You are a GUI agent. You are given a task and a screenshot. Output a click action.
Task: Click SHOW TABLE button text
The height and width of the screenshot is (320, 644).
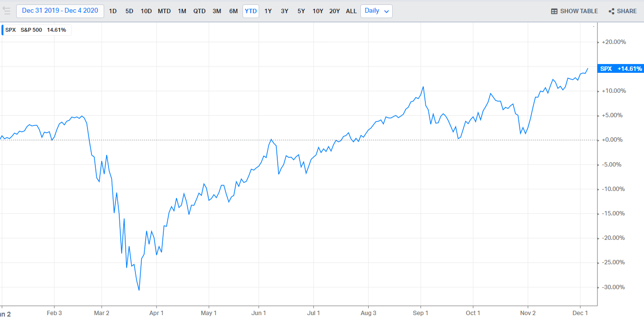pos(579,11)
